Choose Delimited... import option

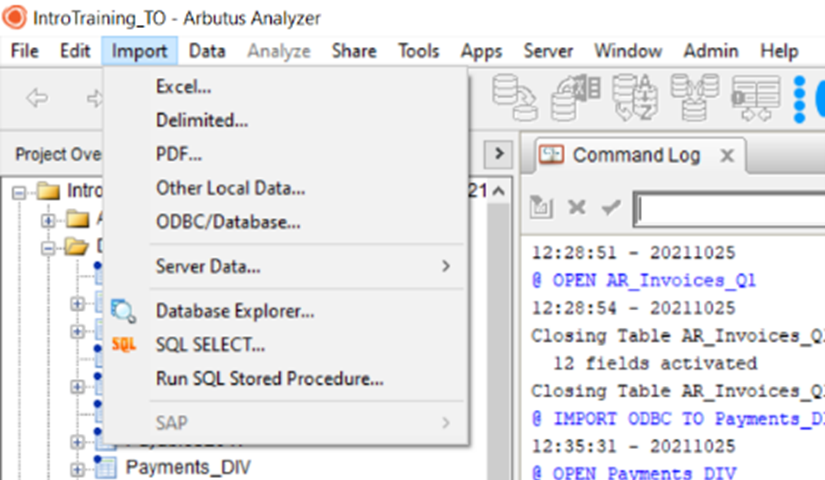pyautogui.click(x=285, y=120)
